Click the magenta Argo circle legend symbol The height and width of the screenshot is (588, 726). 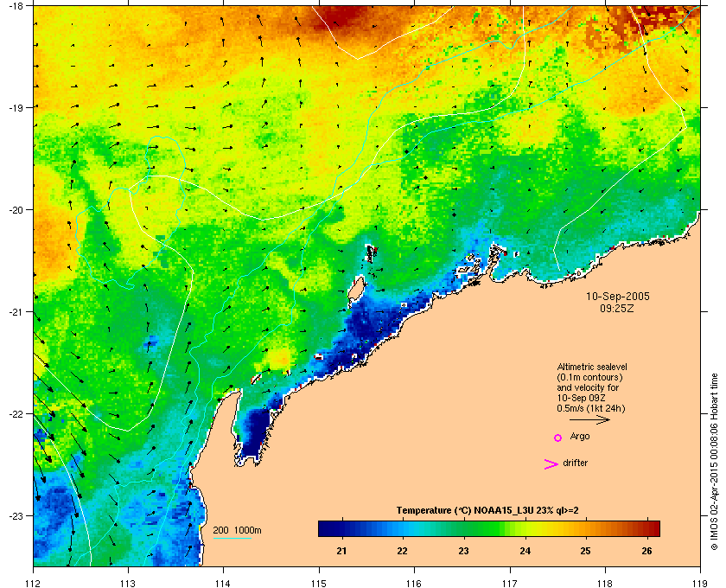pyautogui.click(x=558, y=438)
